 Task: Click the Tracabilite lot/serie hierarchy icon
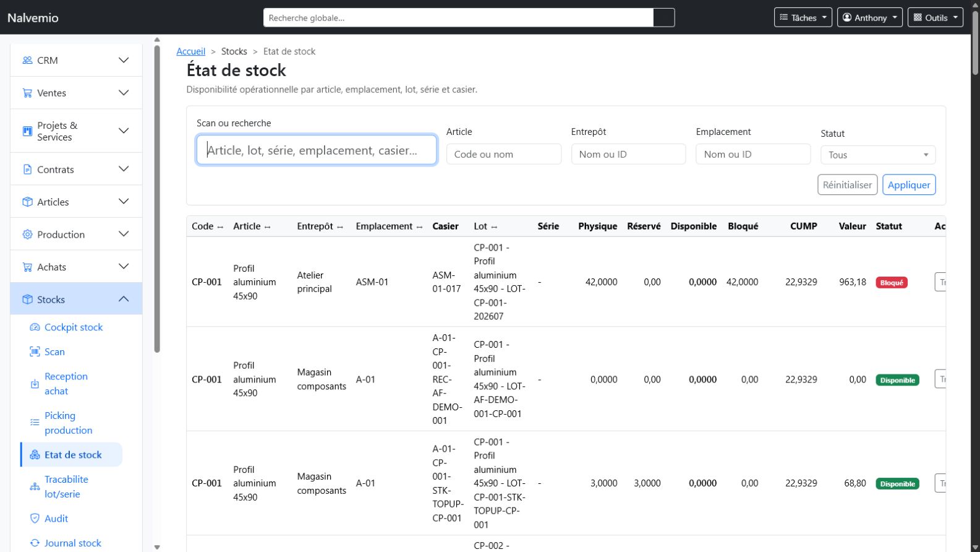pyautogui.click(x=35, y=486)
